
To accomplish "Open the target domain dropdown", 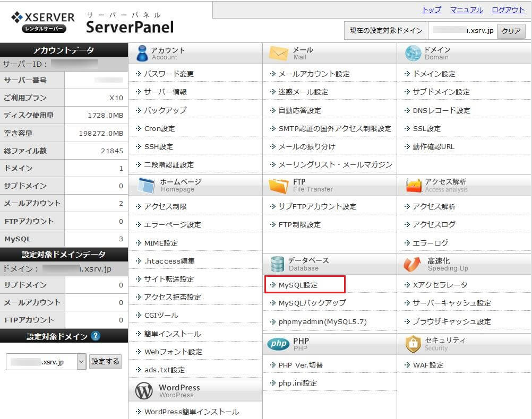I will click(x=46, y=362).
